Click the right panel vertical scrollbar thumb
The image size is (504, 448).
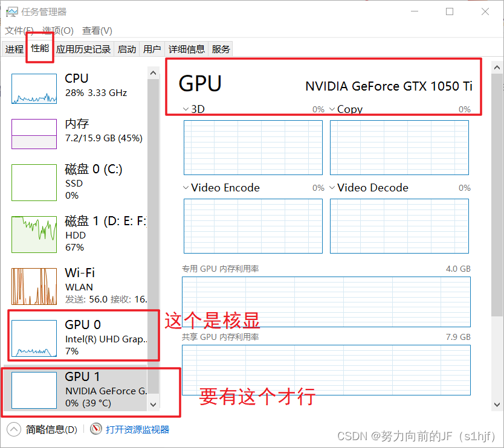(x=497, y=196)
